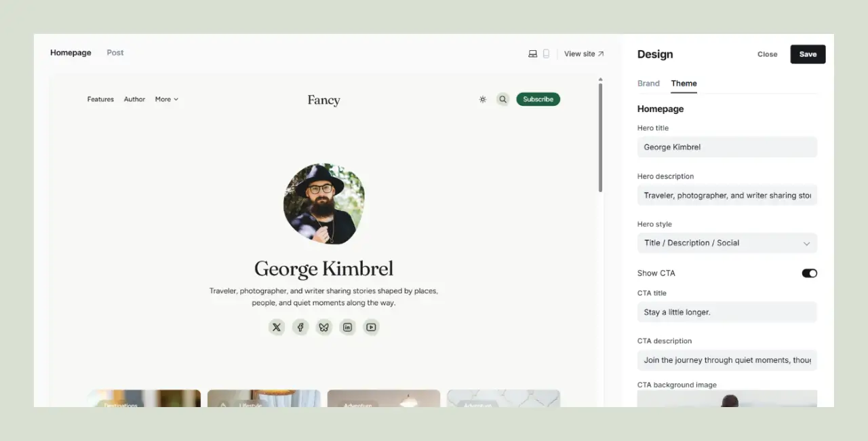The image size is (868, 441).
Task: Open View site link
Action: 583,54
